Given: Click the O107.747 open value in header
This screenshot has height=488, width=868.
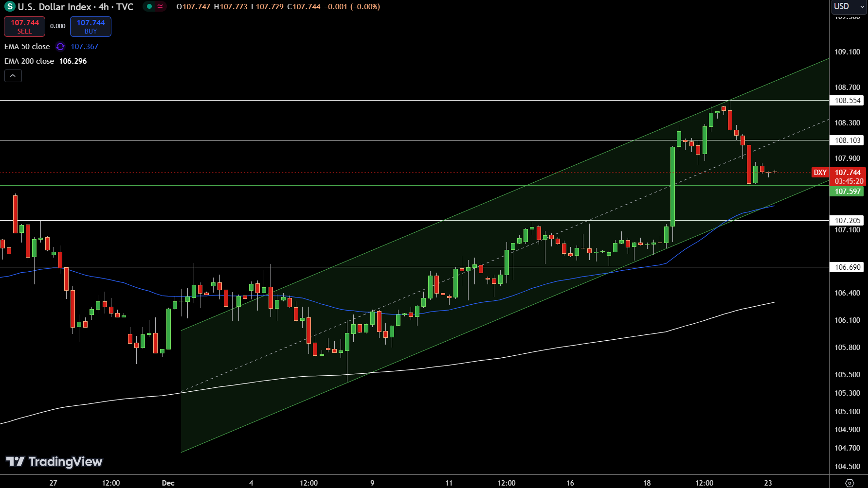Looking at the screenshot, I should click(193, 7).
